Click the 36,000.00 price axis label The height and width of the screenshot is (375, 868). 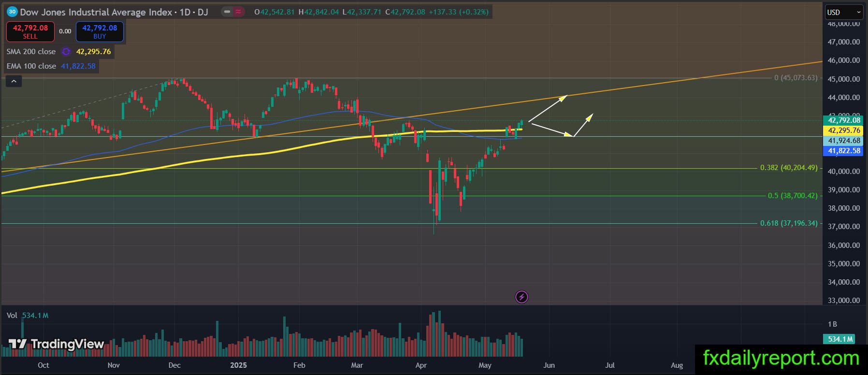pos(844,245)
